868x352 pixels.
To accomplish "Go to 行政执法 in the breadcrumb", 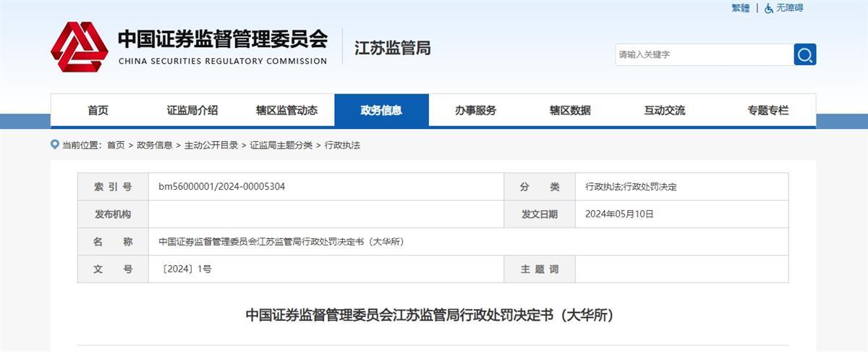I will pyautogui.click(x=342, y=145).
